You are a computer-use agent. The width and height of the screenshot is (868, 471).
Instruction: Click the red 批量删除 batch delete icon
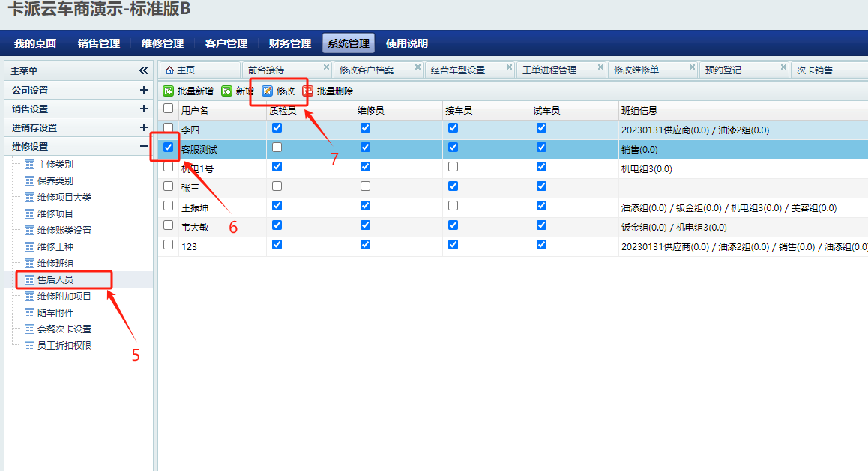pos(307,91)
